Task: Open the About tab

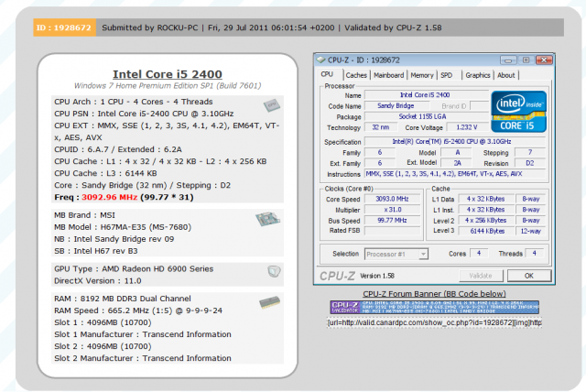Action: 506,75
